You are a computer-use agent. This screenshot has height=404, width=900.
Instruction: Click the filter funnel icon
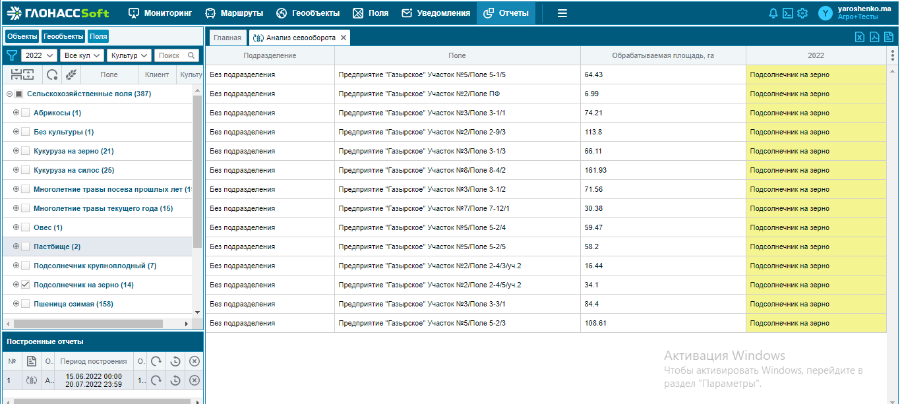pos(11,56)
